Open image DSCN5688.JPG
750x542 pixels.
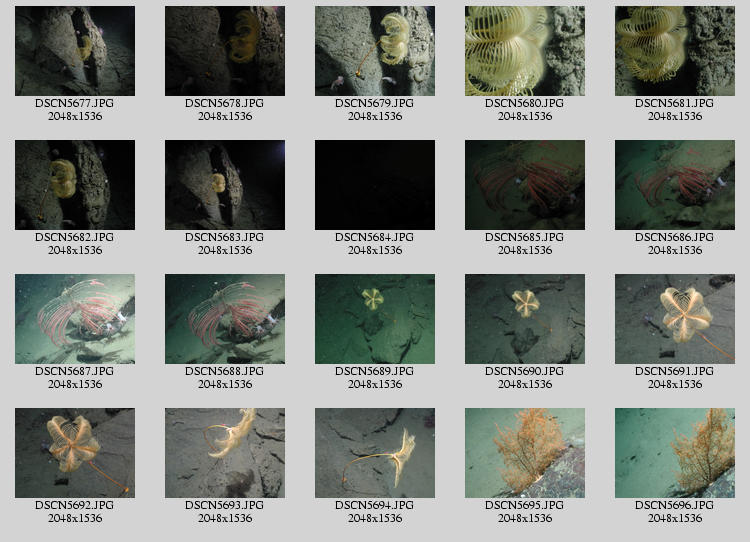click(x=225, y=319)
